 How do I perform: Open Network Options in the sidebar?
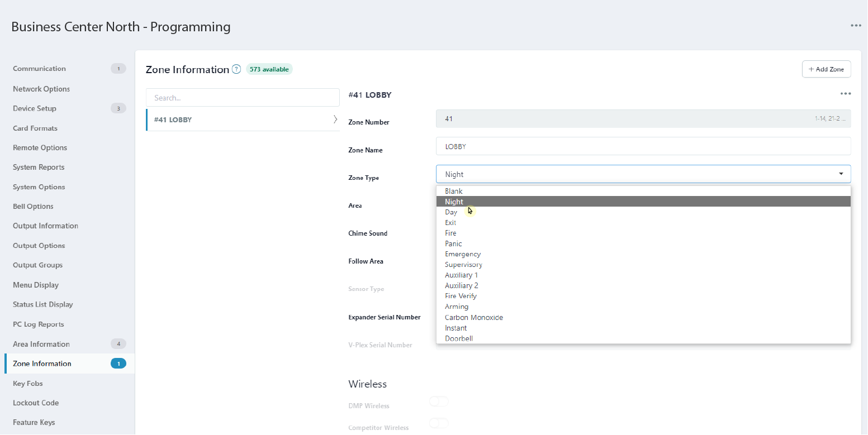pyautogui.click(x=41, y=89)
